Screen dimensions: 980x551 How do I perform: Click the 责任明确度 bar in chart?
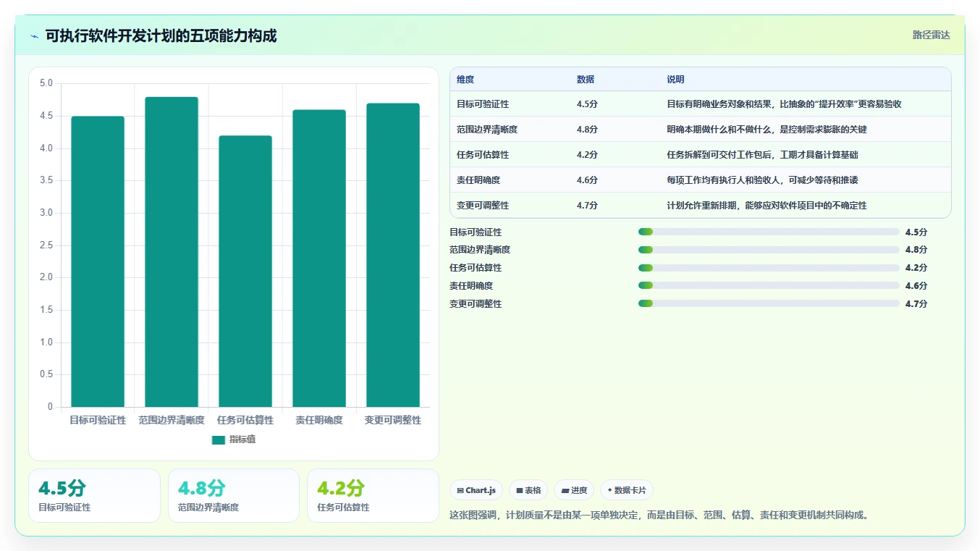(319, 258)
